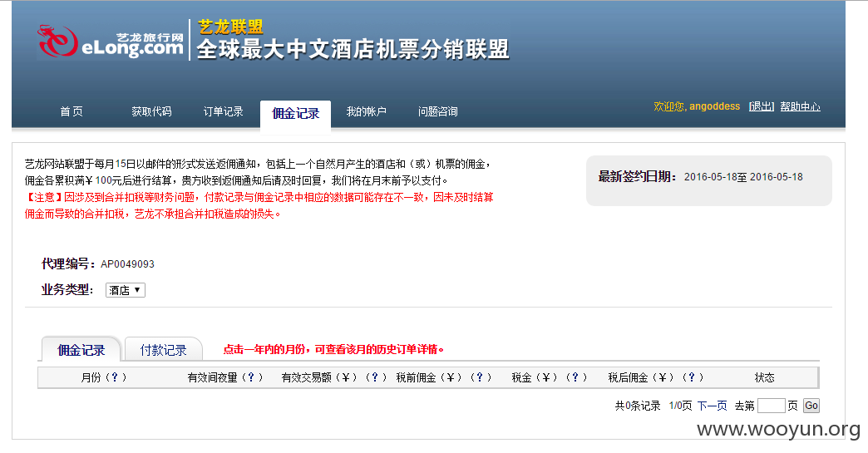This screenshot has height=453, width=868.
Task: Click the question mark beside 税后佣金
Action: click(x=692, y=377)
